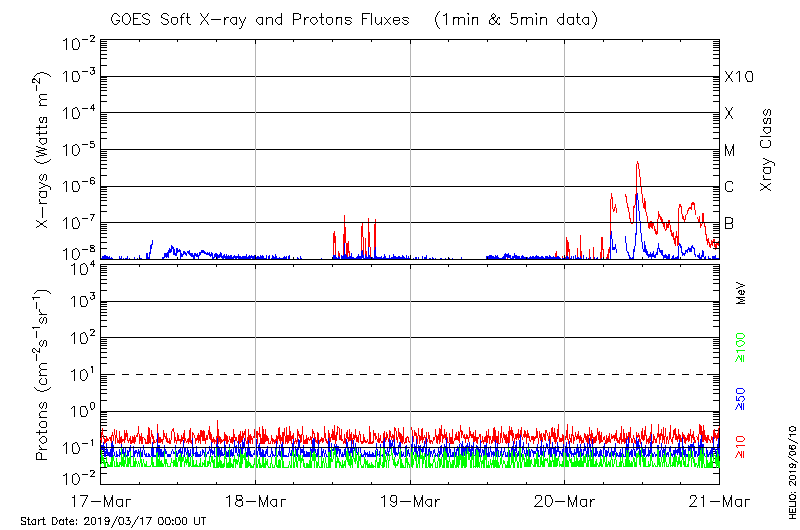Click the proton axis tick label 10^1
800x530 pixels.
(x=82, y=374)
